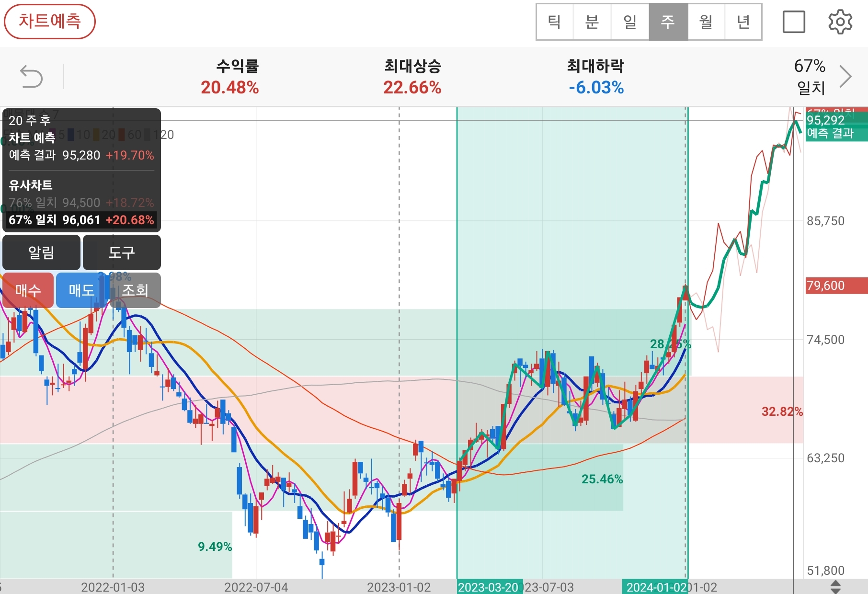Select the 76% 일치 similar chart row
This screenshot has height=594, width=868.
[x=81, y=203]
